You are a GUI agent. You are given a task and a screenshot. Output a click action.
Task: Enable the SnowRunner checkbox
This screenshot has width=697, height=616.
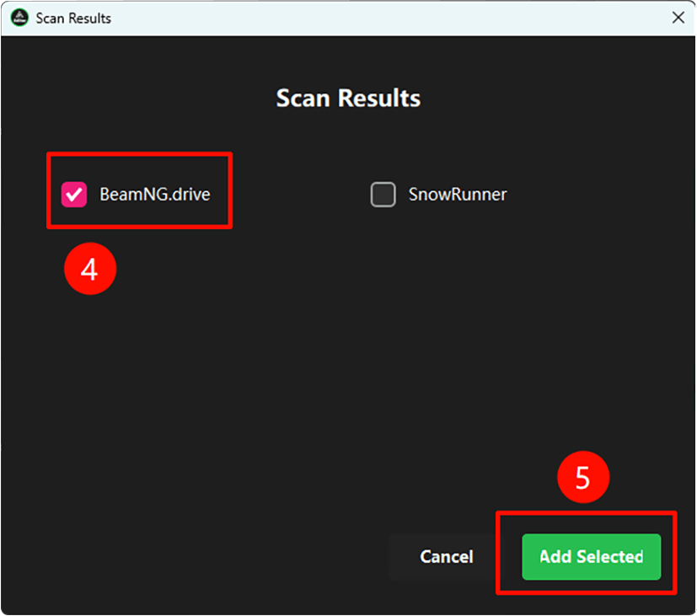click(383, 195)
